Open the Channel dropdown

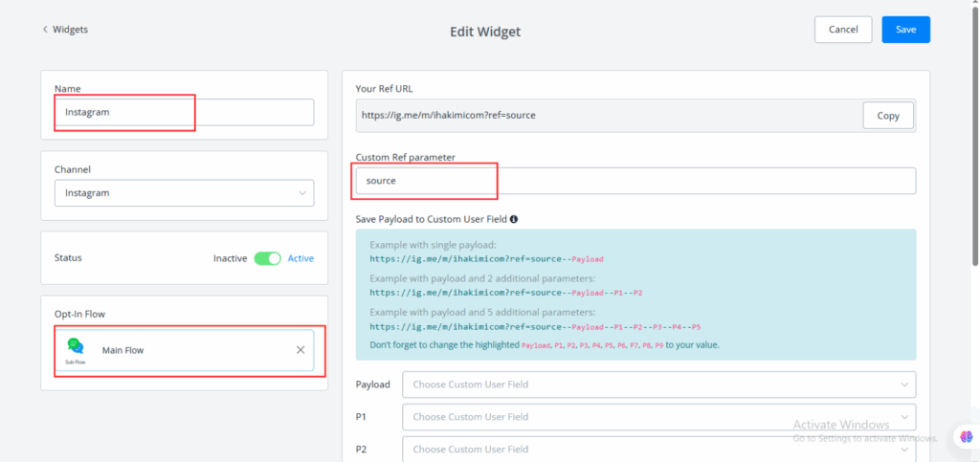(x=184, y=193)
